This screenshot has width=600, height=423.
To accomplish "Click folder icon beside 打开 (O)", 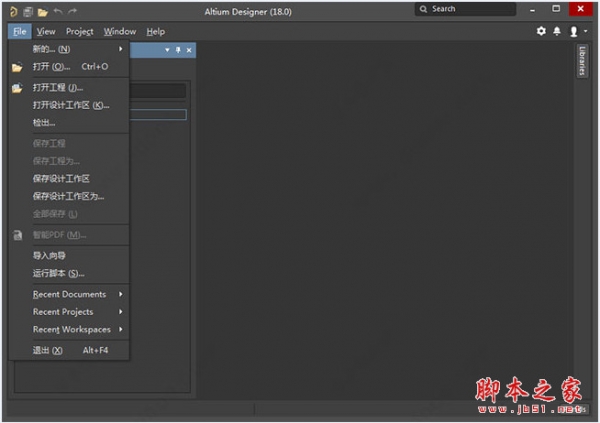I will (x=17, y=68).
